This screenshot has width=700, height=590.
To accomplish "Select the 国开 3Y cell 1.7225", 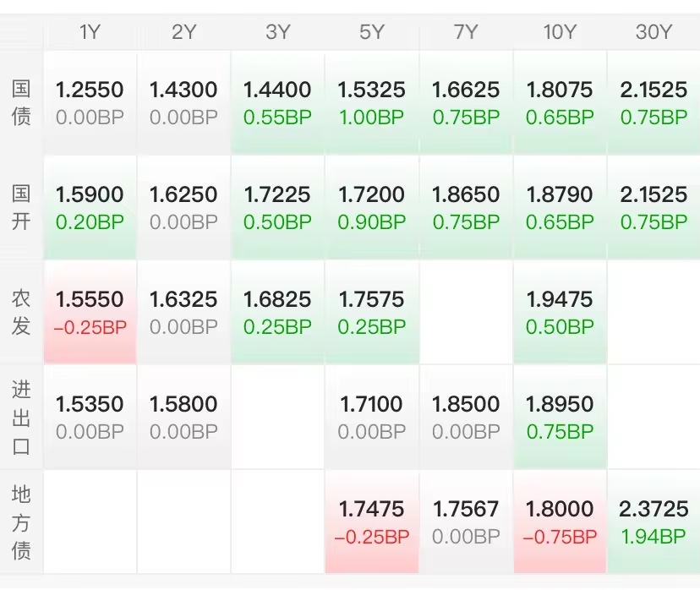I will pyautogui.click(x=277, y=207).
